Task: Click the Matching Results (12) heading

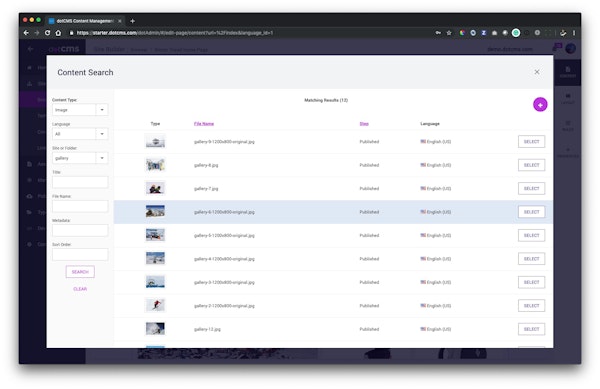Action: pyautogui.click(x=326, y=100)
